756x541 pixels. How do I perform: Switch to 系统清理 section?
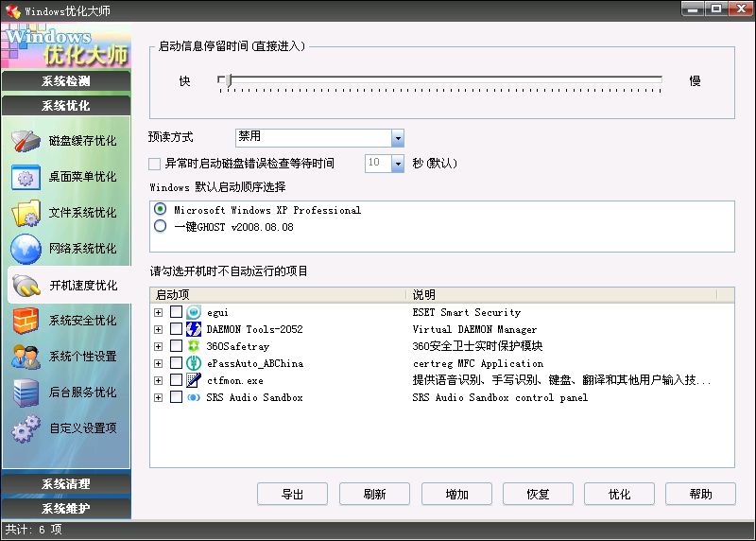pyautogui.click(x=66, y=483)
